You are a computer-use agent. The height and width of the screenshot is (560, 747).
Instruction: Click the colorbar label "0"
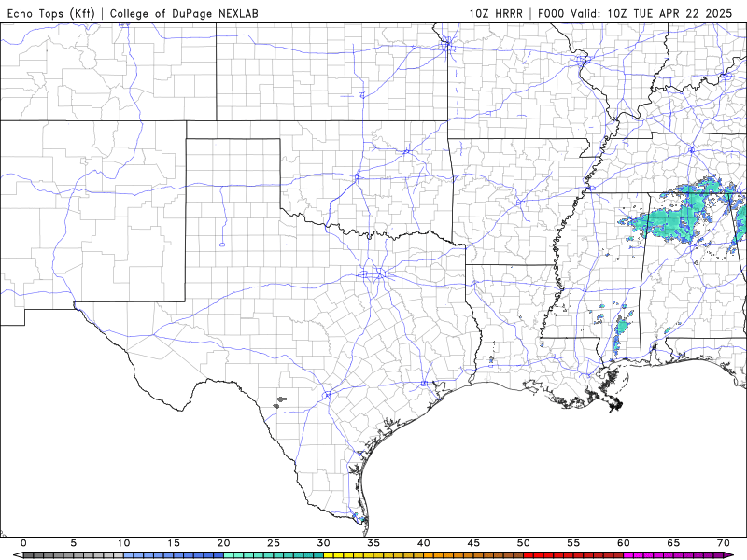point(24,543)
